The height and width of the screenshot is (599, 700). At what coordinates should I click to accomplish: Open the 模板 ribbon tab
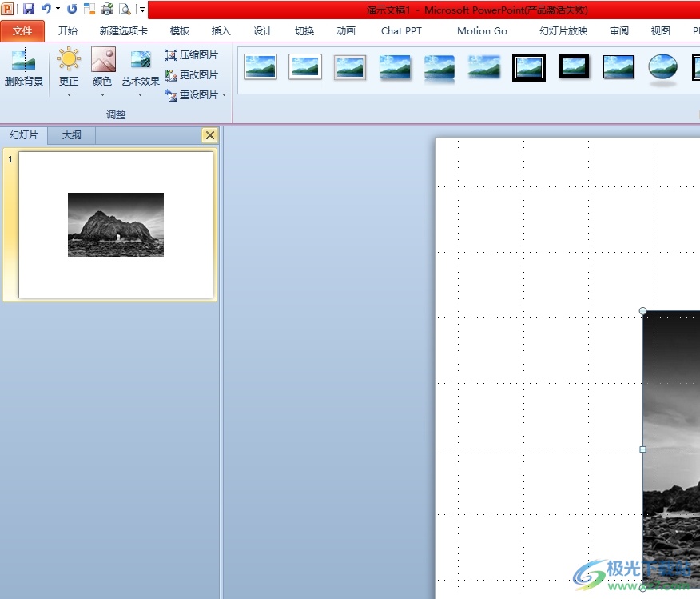(x=180, y=31)
